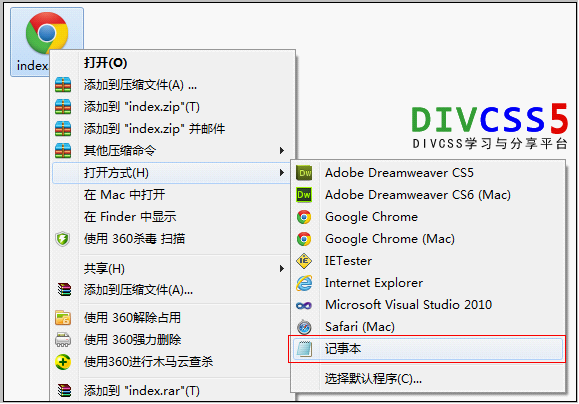
Task: Click the Google Chrome (Mac) icon
Action: [304, 239]
